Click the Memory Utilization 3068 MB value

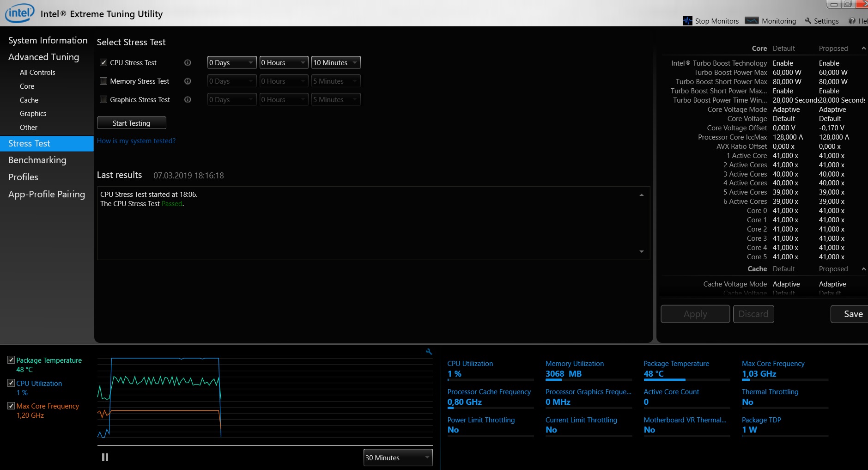point(564,374)
